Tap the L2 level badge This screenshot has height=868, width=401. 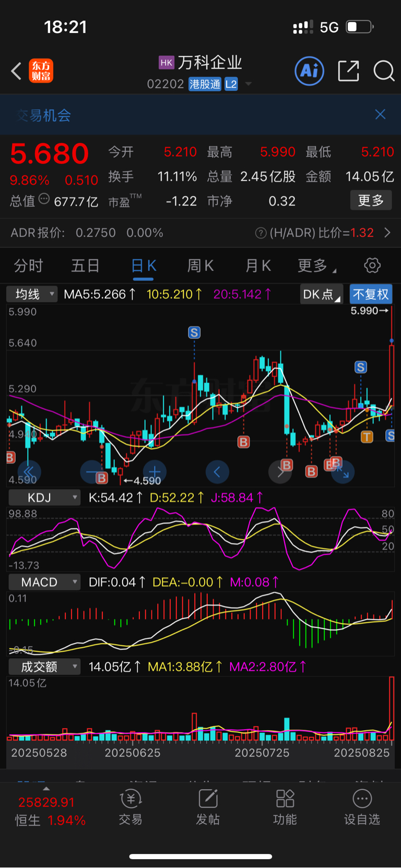[231, 84]
